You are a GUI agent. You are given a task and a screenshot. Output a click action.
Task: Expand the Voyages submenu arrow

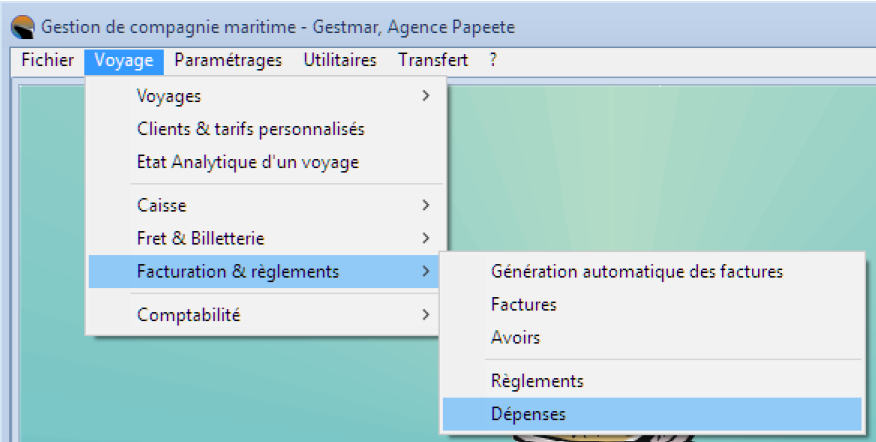click(x=426, y=96)
